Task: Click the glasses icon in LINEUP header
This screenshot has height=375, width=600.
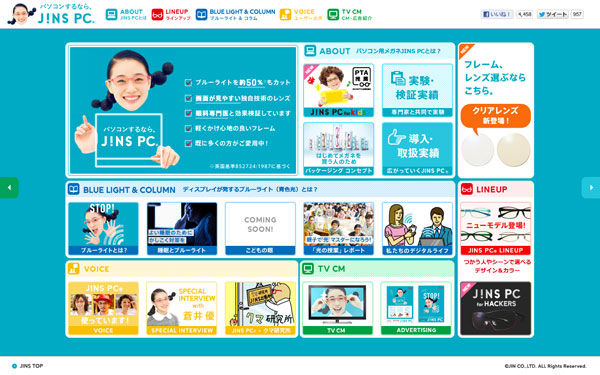Action: (x=467, y=189)
